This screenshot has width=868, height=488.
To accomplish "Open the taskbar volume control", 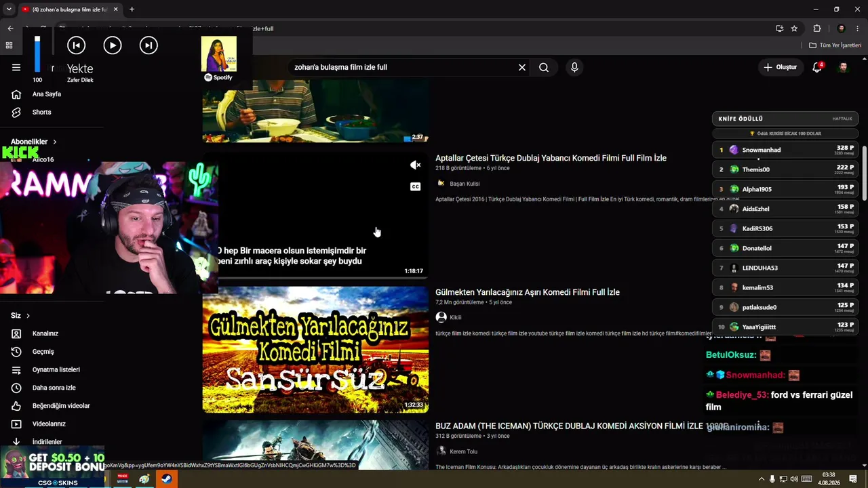I will point(794,479).
